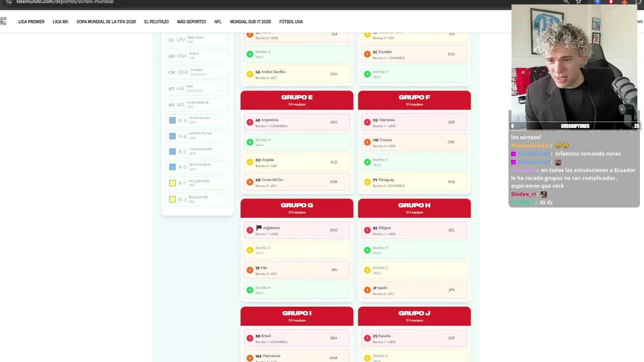Click the number 1 badge beside Bélgica
The width and height of the screenshot is (644, 362).
click(367, 230)
